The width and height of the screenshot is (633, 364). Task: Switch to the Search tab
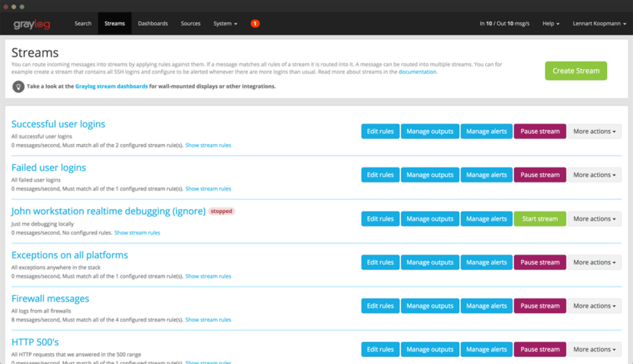click(x=83, y=23)
